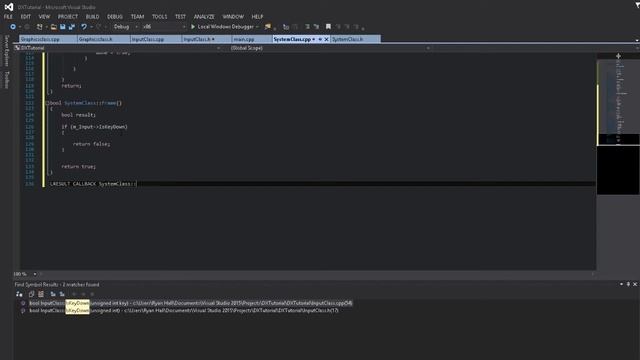Viewport: 640px width, 360px height.
Task: Open the DEBUG menu
Action: [115, 17]
